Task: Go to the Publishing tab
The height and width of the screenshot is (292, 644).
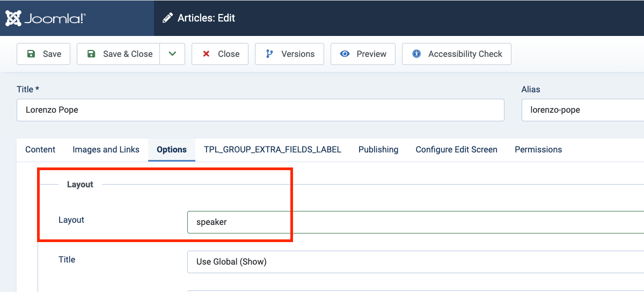Action: [x=378, y=150]
